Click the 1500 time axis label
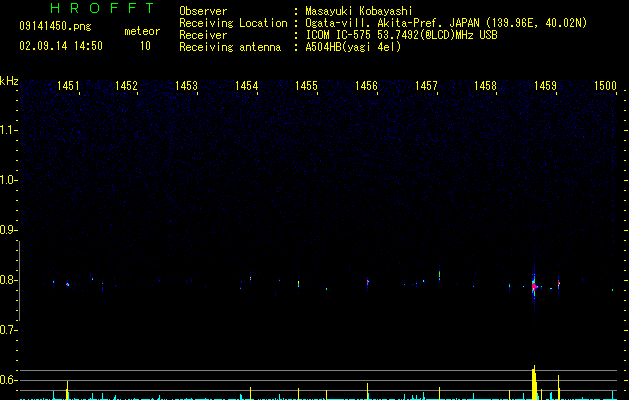Screen dimensions: 629x400 [605, 85]
